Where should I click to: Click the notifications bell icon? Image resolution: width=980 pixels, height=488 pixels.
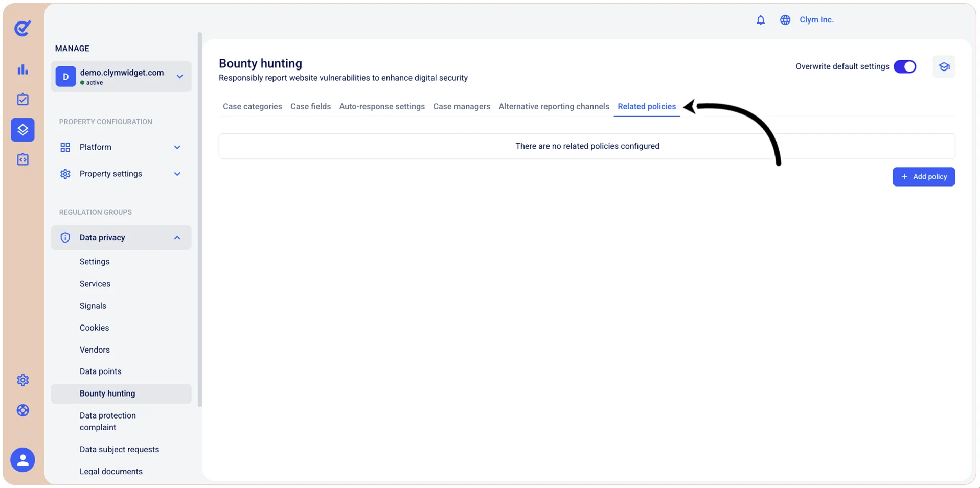point(761,20)
